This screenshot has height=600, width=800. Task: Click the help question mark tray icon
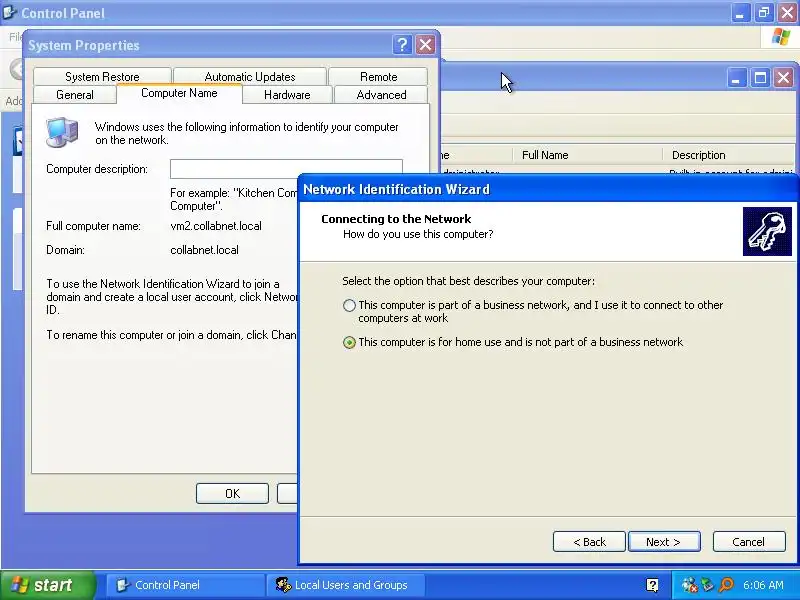pyautogui.click(x=652, y=585)
